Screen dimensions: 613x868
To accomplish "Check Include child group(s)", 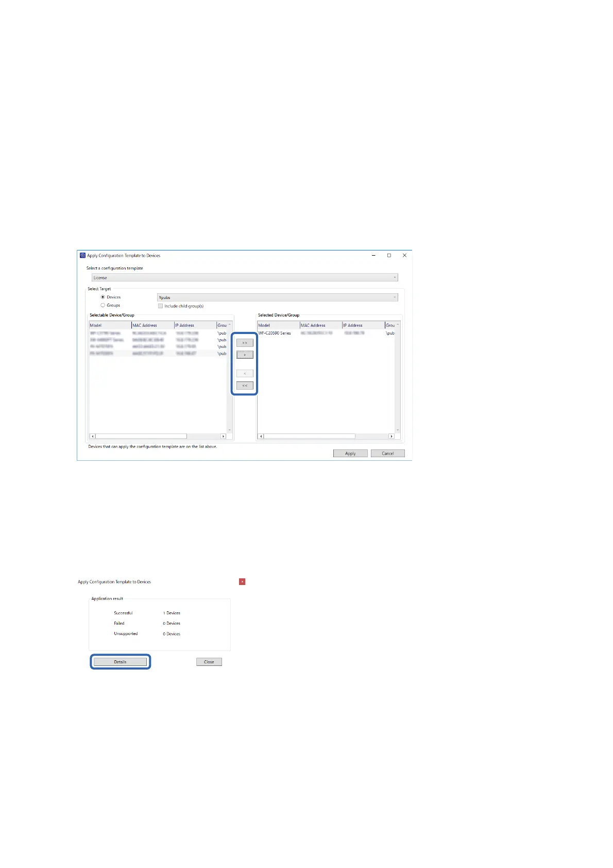I will point(161,306).
